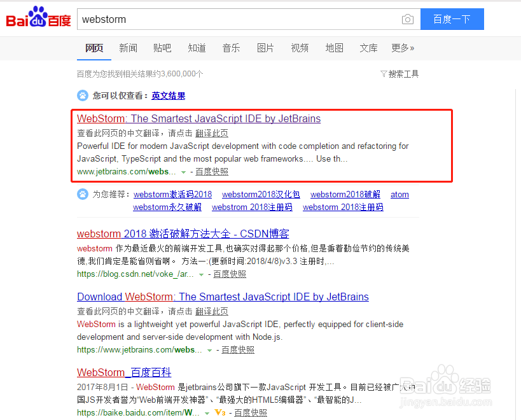Viewport: 521px width, 420px height.
Task: Open 百度快照 of the CSDN result
Action: pyautogui.click(x=230, y=274)
